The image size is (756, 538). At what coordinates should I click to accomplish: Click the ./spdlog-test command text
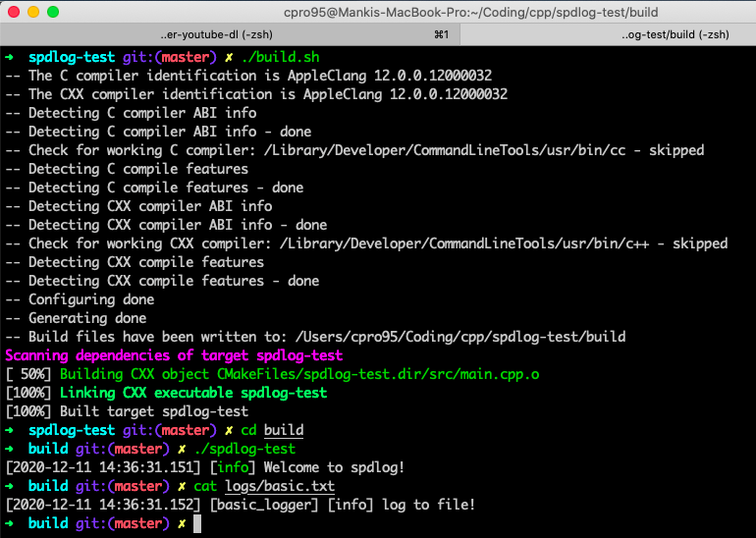pyautogui.click(x=244, y=449)
